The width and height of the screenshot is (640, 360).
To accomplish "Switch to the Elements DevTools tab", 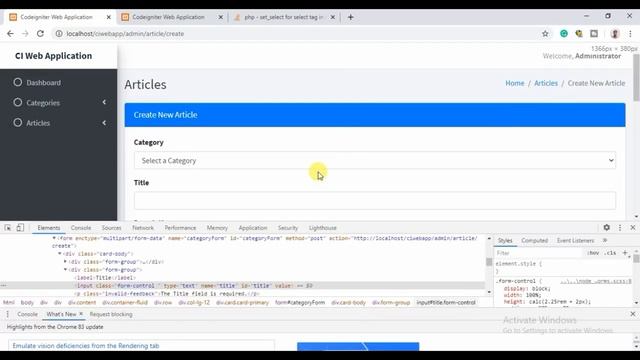I will click(49, 228).
